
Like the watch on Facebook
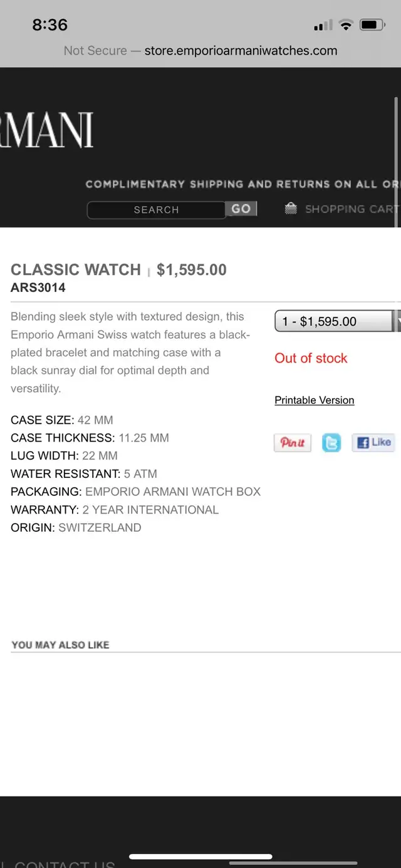373,442
